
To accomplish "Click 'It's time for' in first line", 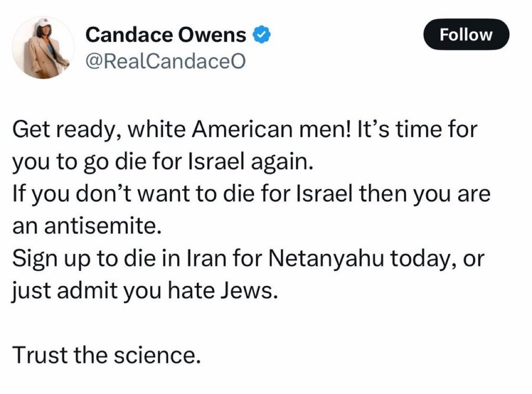I will pos(417,129).
